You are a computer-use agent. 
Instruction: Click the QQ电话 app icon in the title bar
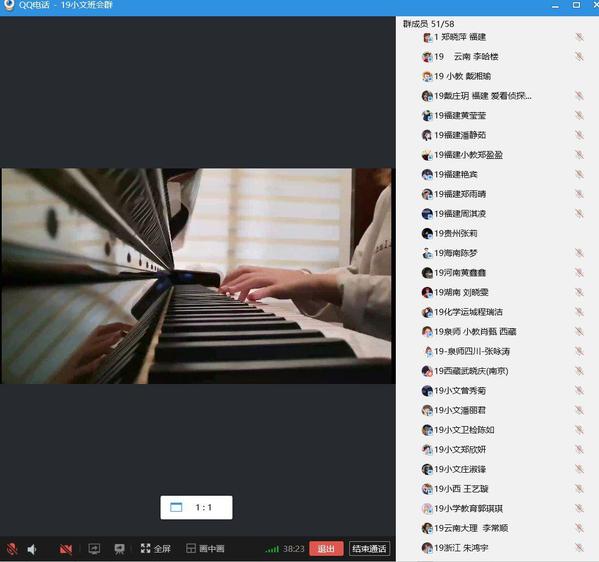[8, 5]
